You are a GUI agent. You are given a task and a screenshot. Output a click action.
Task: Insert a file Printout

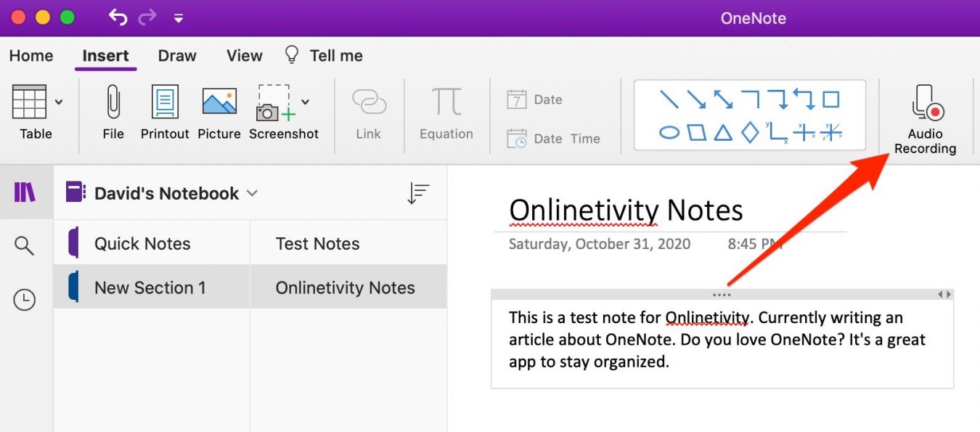coord(165,112)
